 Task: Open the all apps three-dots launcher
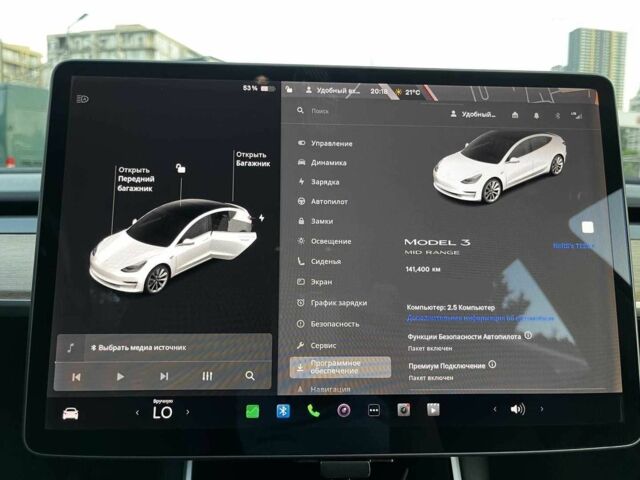pyautogui.click(x=373, y=410)
